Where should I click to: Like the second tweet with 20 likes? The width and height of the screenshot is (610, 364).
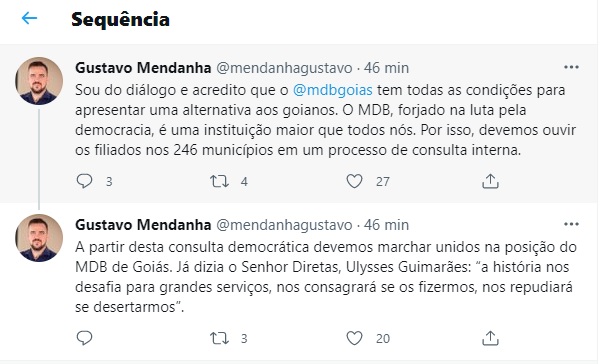pyautogui.click(x=354, y=338)
